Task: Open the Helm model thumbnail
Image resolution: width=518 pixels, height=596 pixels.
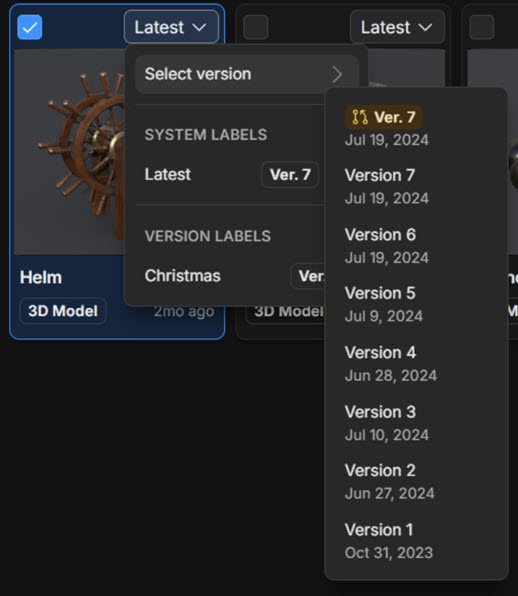Action: 69,152
